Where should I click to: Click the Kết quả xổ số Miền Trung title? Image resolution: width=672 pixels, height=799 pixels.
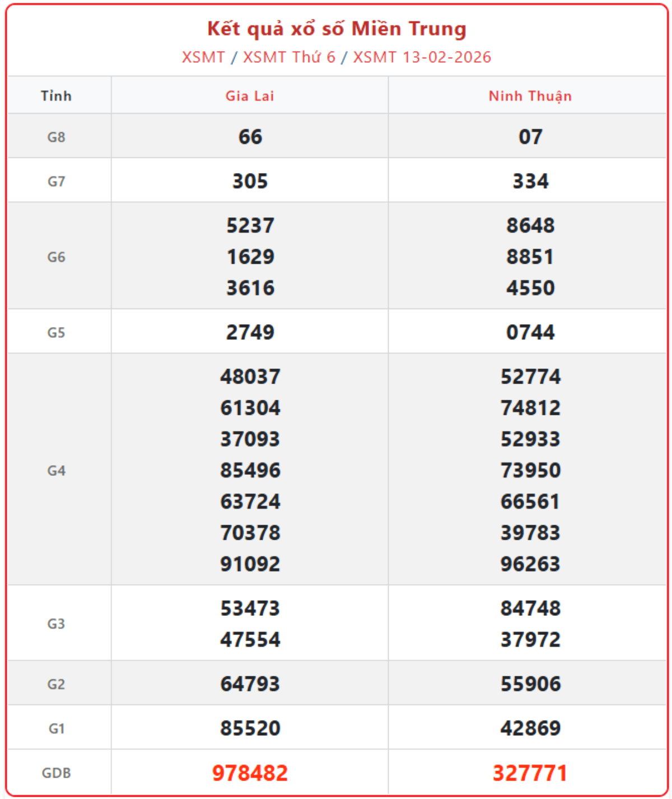click(337, 29)
